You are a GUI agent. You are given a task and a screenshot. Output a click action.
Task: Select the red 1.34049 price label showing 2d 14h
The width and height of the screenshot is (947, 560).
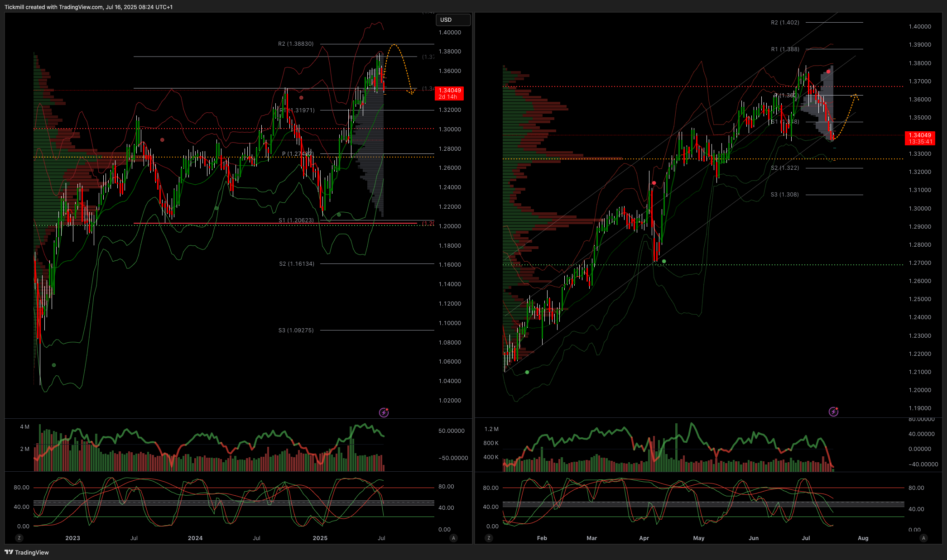tap(449, 94)
